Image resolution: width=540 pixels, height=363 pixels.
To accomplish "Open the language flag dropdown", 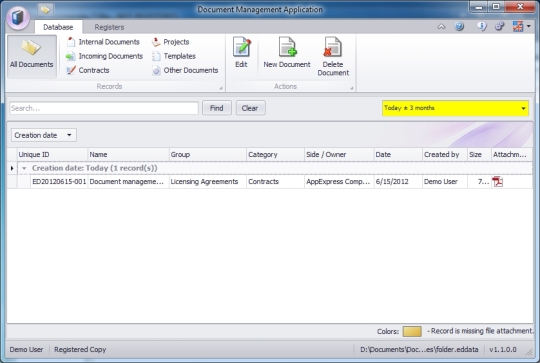I will coord(521,26).
